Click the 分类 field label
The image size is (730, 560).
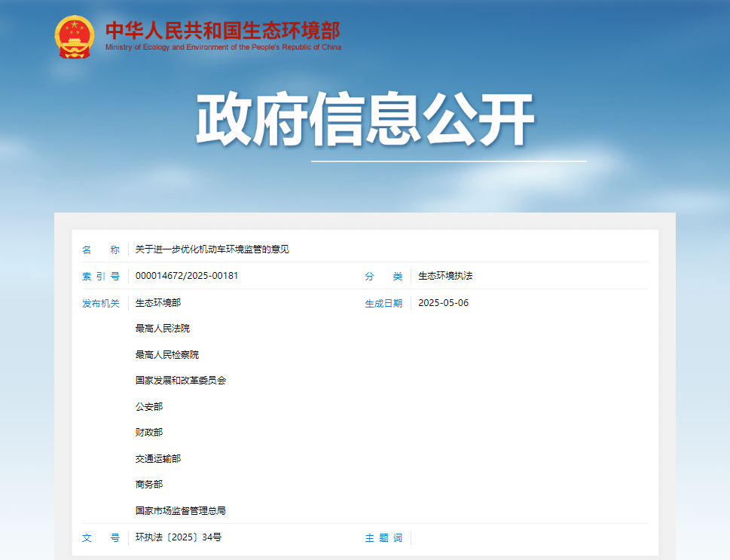coord(383,277)
